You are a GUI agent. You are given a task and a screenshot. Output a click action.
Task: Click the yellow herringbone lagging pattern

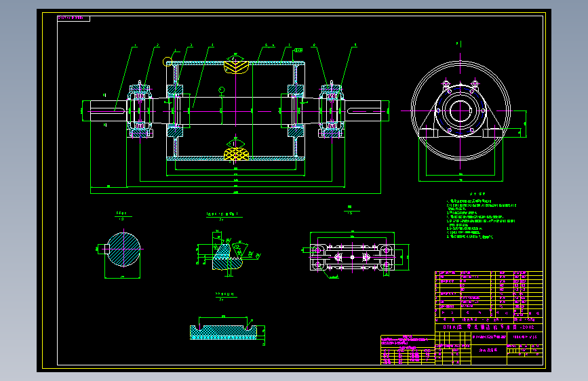tap(236, 67)
